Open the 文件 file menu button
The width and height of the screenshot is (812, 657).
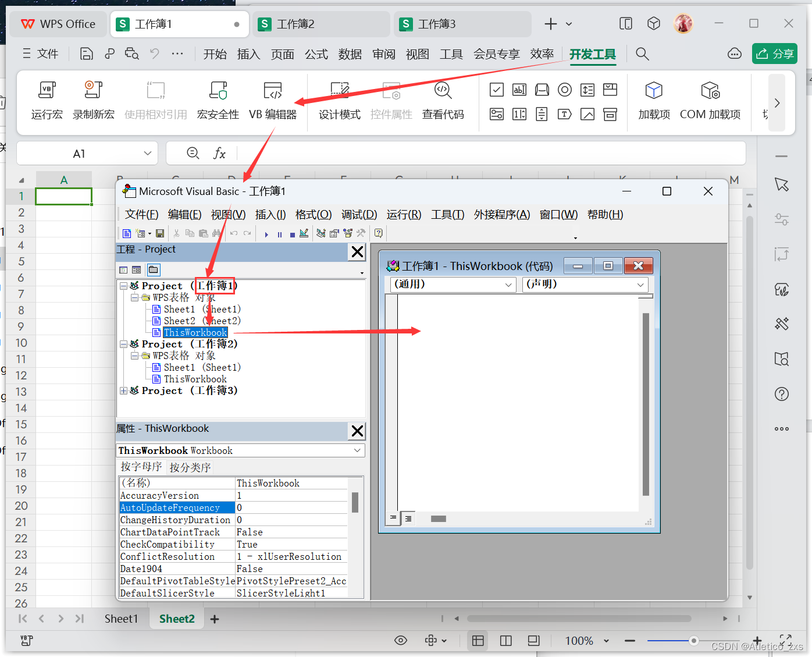(40, 54)
